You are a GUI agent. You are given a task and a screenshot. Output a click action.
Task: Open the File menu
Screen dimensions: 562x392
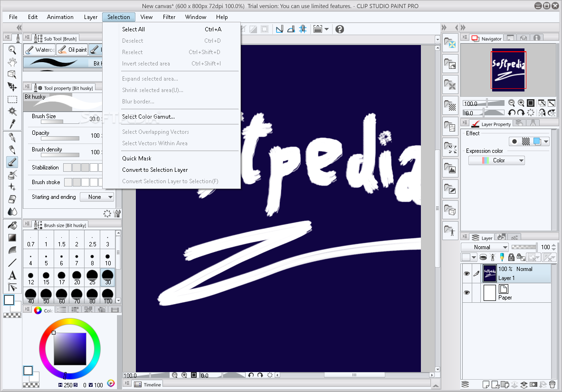13,17
